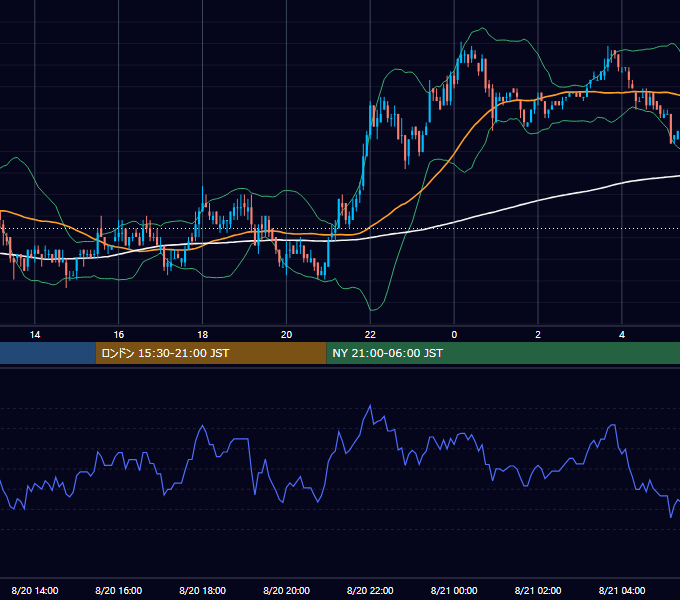Screen dimensions: 680x600
Task: Click the 8/21 02:00 label on indicator axis
Action: tap(538, 590)
